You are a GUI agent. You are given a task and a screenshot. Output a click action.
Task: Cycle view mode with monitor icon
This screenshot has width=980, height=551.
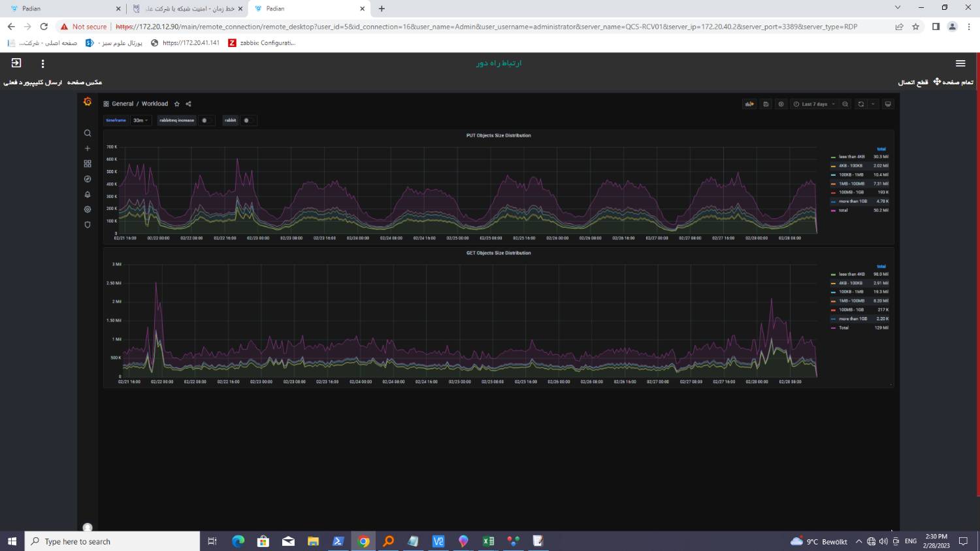(x=888, y=104)
